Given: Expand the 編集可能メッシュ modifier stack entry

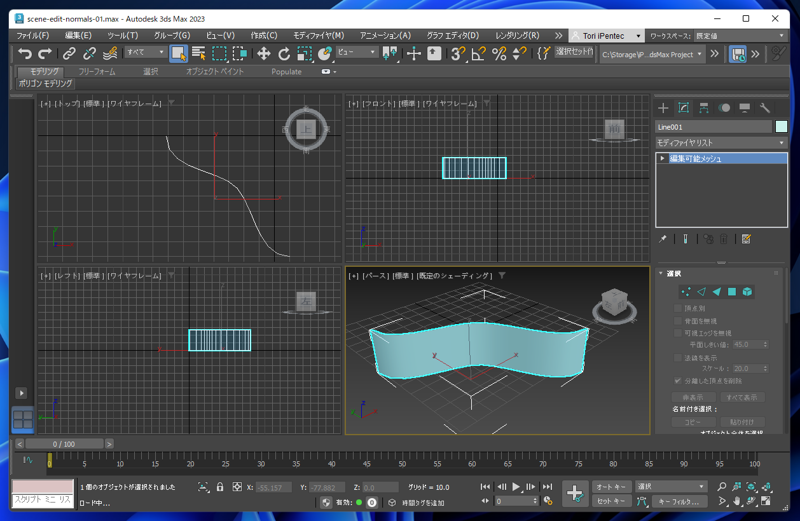Looking at the screenshot, I should [662, 158].
